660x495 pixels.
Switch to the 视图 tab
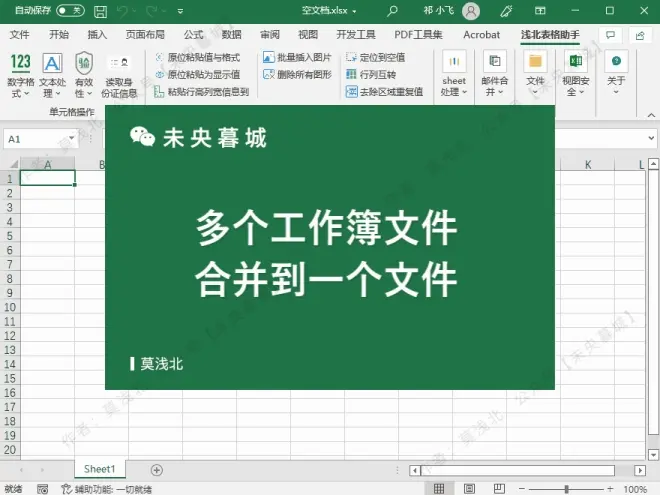(308, 35)
